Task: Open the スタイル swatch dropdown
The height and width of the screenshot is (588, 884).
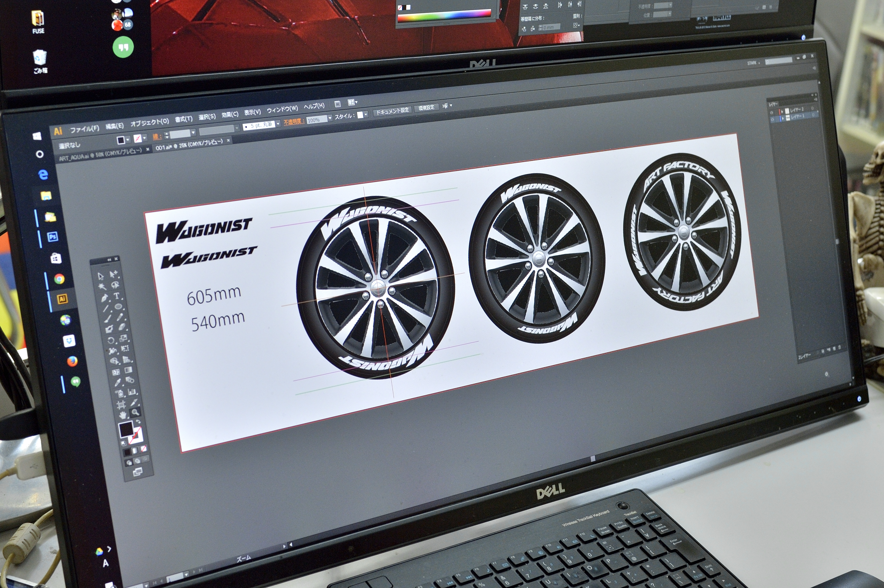Action: (366, 115)
